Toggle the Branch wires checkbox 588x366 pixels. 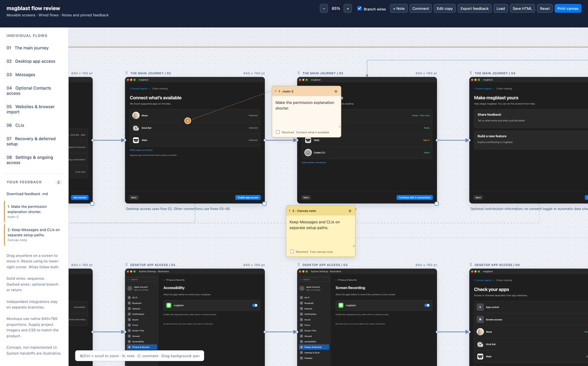click(360, 8)
